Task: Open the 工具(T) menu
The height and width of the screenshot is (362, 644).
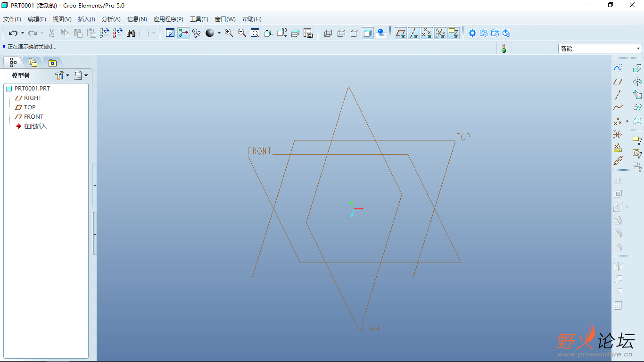Action: [199, 19]
